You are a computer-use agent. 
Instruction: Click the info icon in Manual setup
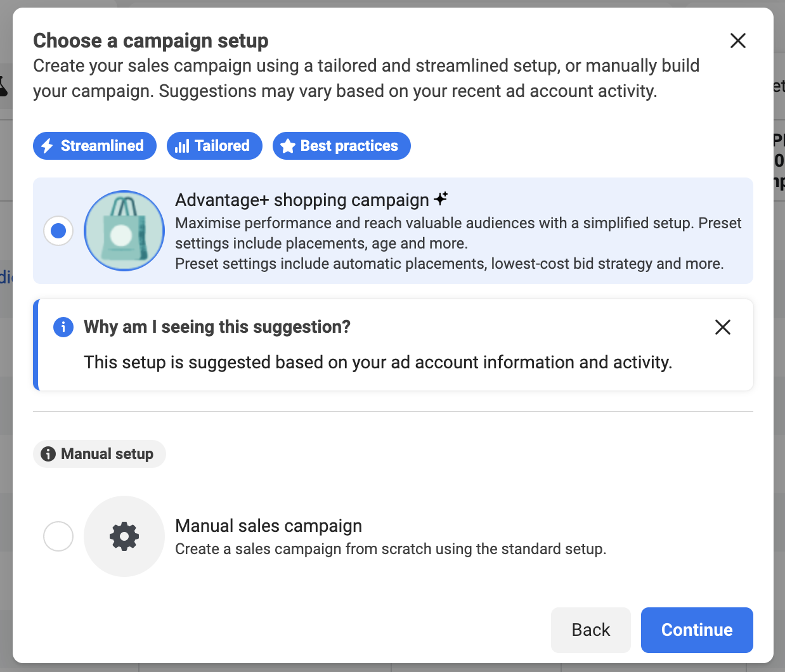pyautogui.click(x=48, y=454)
